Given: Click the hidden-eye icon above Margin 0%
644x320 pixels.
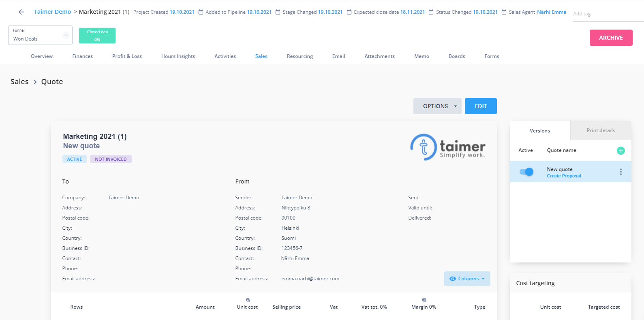Looking at the screenshot, I should click(x=424, y=300).
